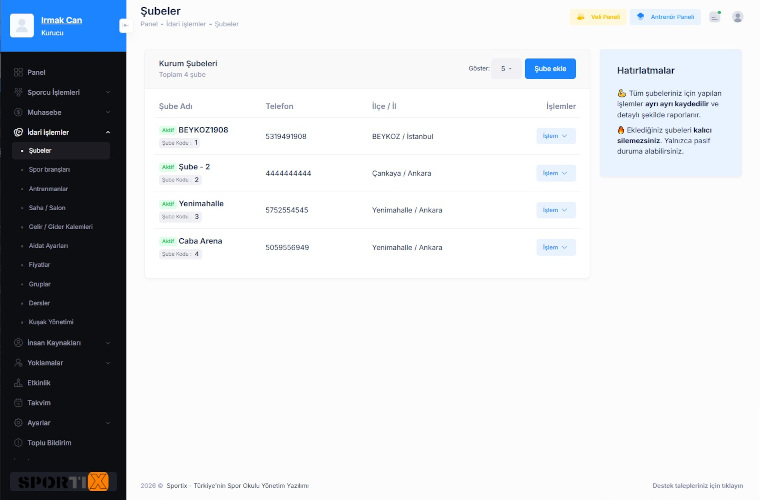
Task: Click the İnsan Kaynakları person icon
Action: pyautogui.click(x=18, y=343)
